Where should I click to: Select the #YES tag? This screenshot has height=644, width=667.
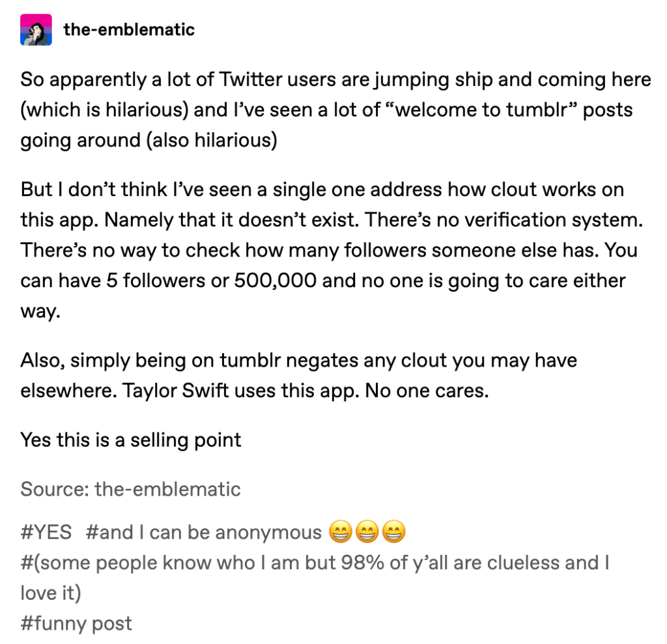(46, 532)
